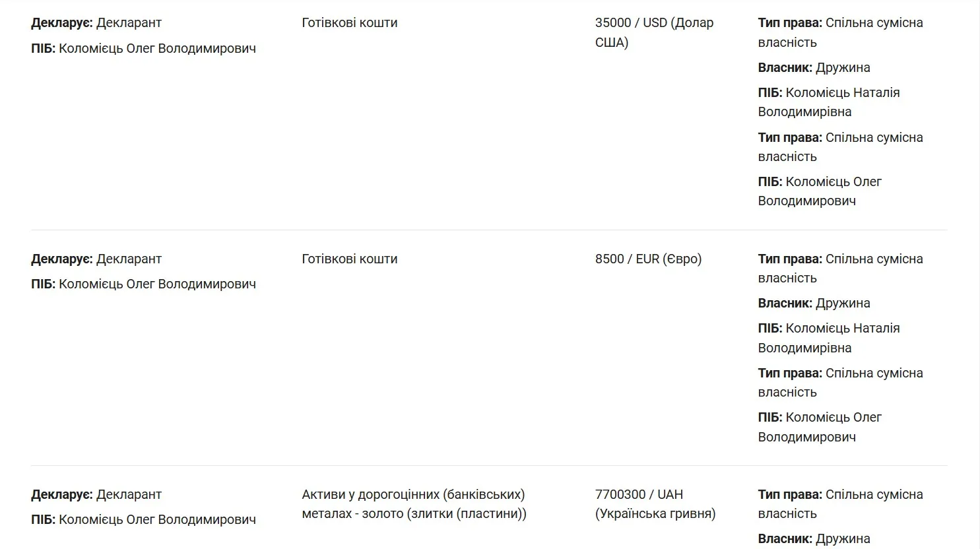Image resolution: width=980 pixels, height=549 pixels.
Task: Click "Декларує: Декларант" in the EUR row
Action: tap(96, 259)
